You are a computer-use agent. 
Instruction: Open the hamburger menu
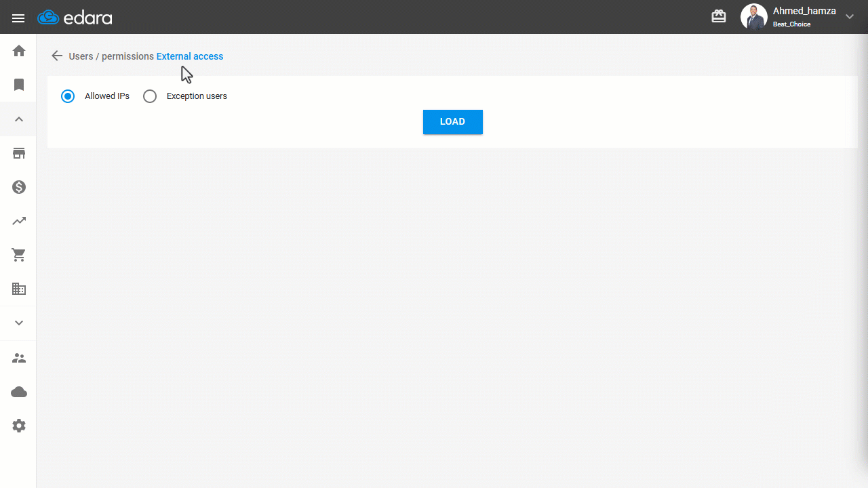click(18, 18)
